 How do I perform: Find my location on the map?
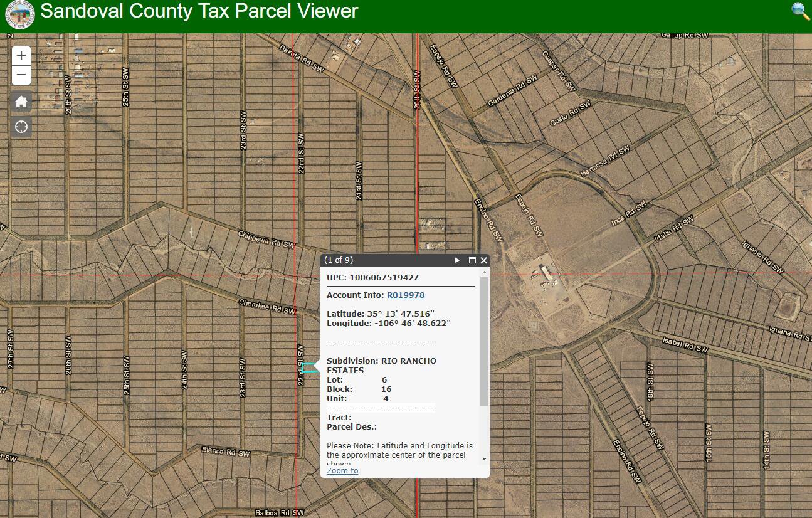21,127
